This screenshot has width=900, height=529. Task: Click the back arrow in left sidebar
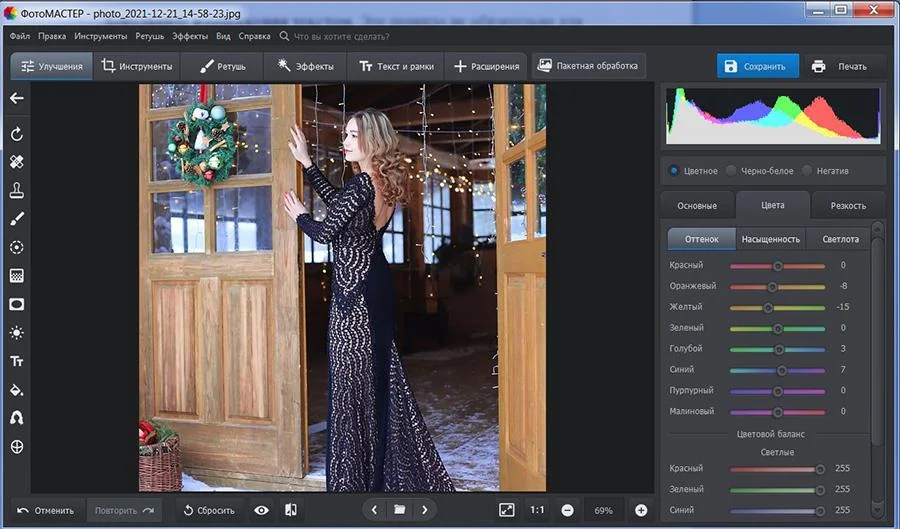(x=16, y=98)
